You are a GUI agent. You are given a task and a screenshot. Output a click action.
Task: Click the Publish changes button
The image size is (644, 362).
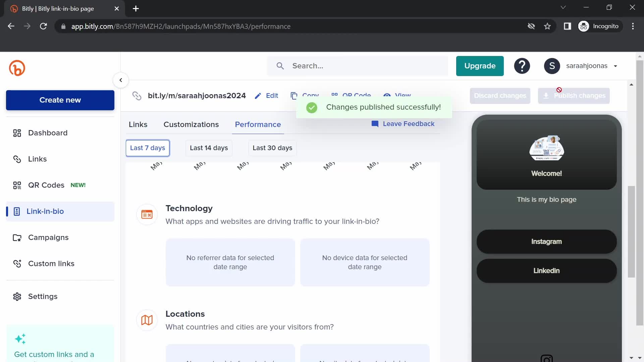(574, 96)
